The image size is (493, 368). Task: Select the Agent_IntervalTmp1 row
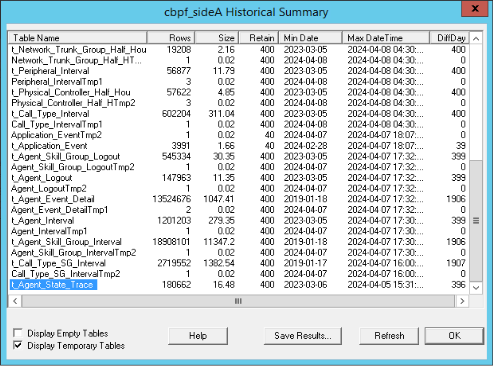[x=239, y=231]
